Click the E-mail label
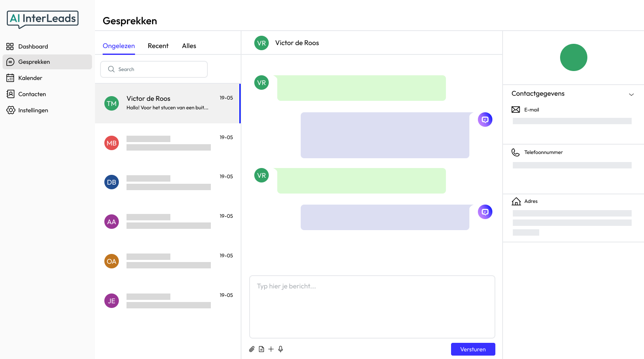 pos(532,110)
